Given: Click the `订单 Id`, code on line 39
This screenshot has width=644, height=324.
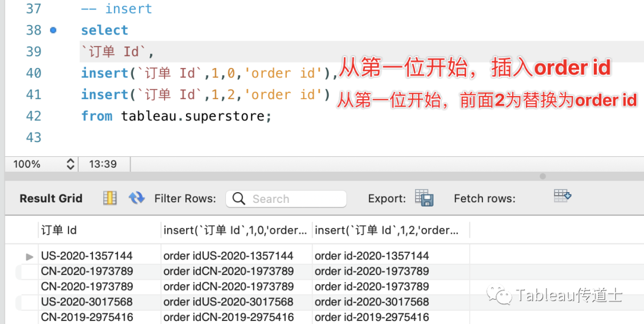Looking at the screenshot, I should (x=117, y=52).
